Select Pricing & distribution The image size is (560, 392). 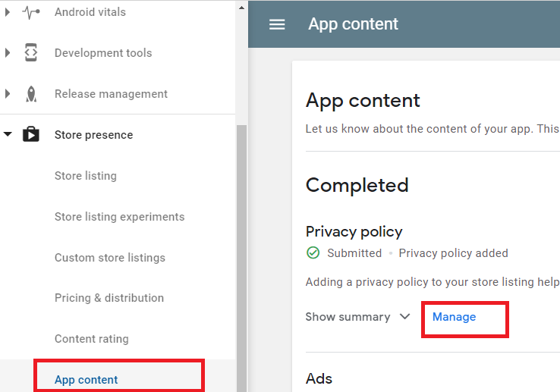click(109, 298)
